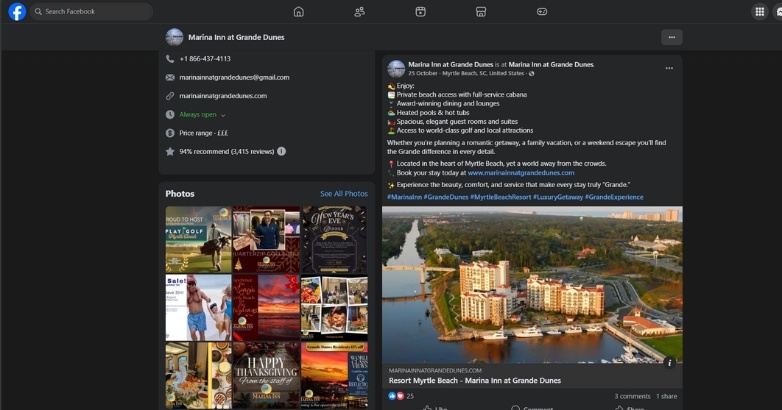This screenshot has width=782, height=410.
Task: Open Resort Myrtle Beach link title
Action: click(475, 381)
